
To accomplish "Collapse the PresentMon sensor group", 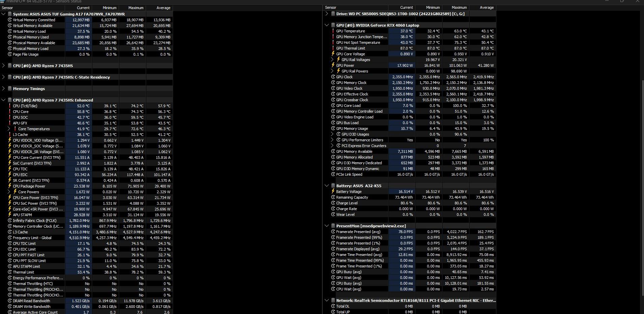I will (x=327, y=226).
